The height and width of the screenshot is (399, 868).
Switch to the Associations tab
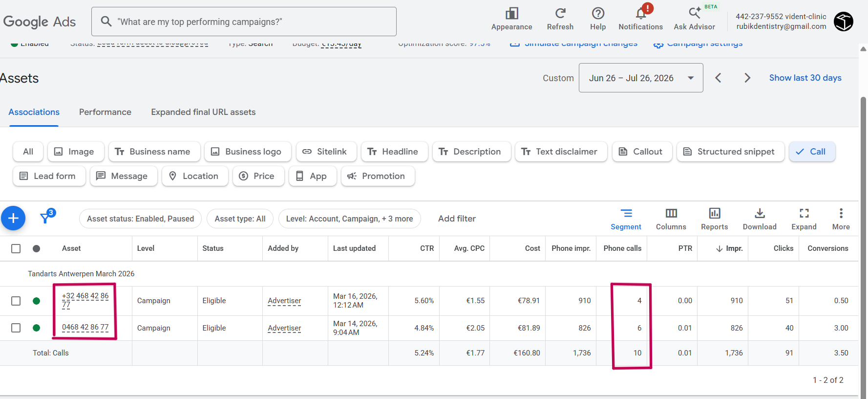[34, 112]
